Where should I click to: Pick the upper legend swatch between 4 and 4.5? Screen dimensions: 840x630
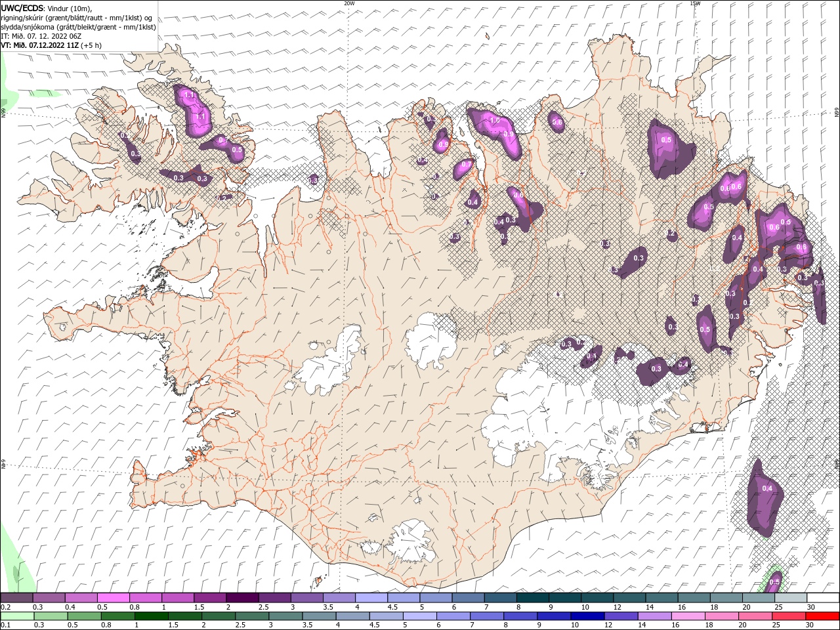(371, 598)
